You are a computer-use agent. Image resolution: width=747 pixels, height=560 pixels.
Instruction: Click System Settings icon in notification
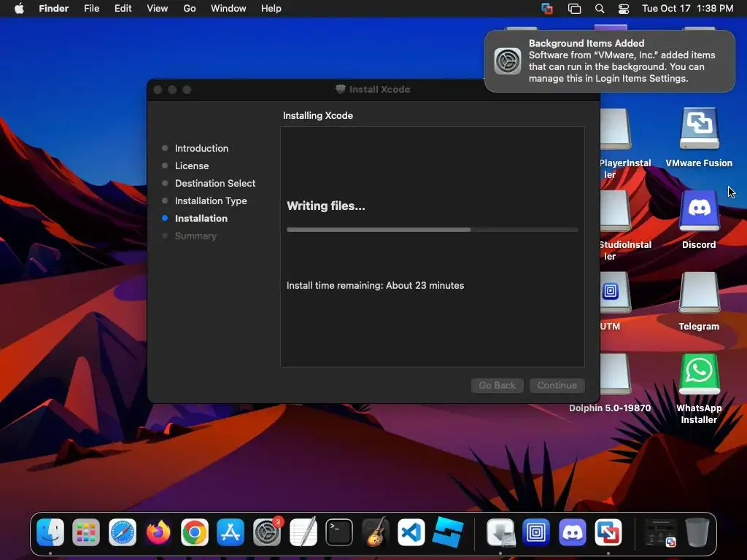[x=508, y=61]
